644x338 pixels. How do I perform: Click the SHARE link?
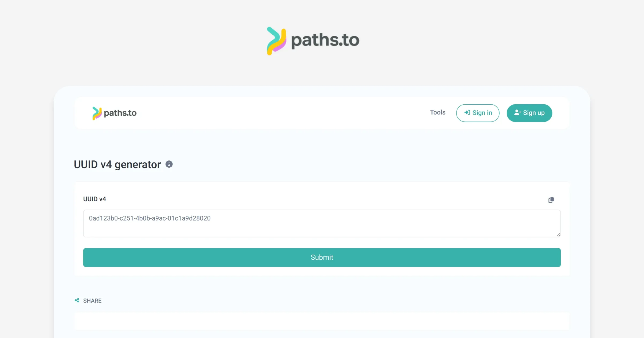click(x=92, y=300)
